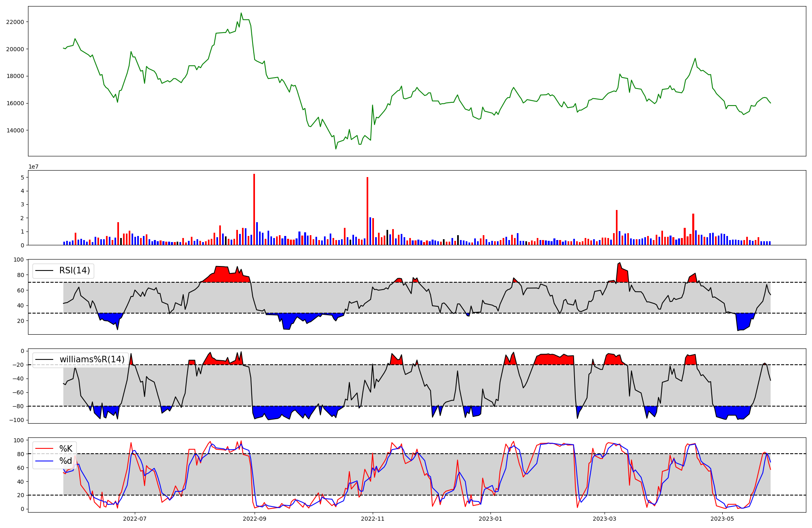Click the tallest red volume bar
This screenshot has width=812, height=528.
click(x=254, y=209)
